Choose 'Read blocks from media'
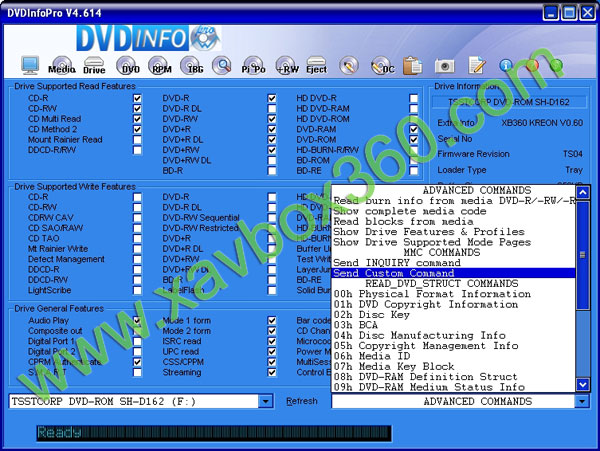Viewport: 600px width, 451px height. [x=453, y=221]
